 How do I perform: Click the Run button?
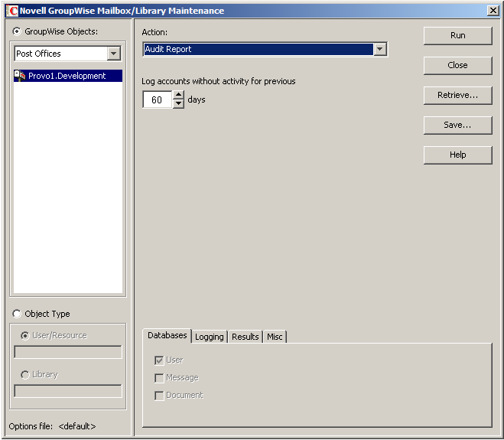(x=457, y=35)
